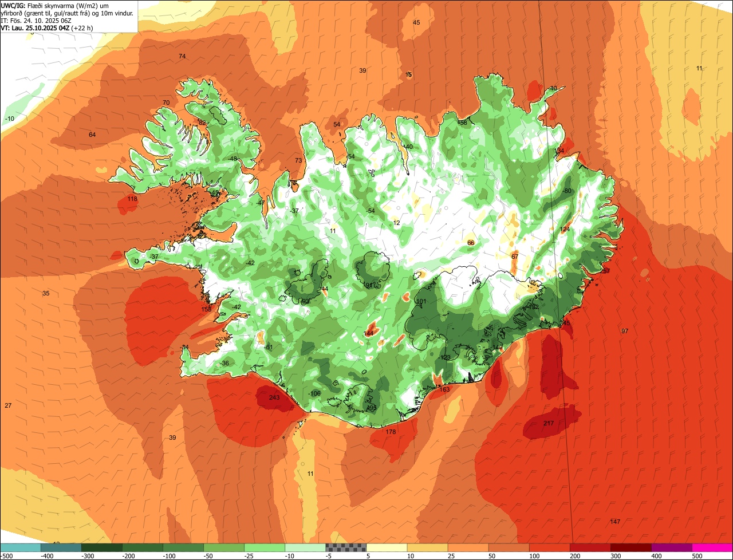Click the dark green legend swatch between -300 and -200
The image size is (733, 560).
102,548
